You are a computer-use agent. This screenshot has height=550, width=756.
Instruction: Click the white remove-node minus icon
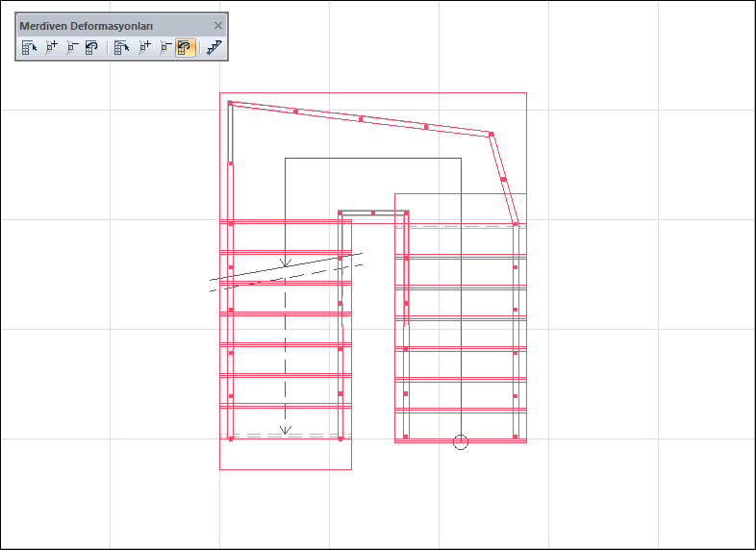click(71, 47)
